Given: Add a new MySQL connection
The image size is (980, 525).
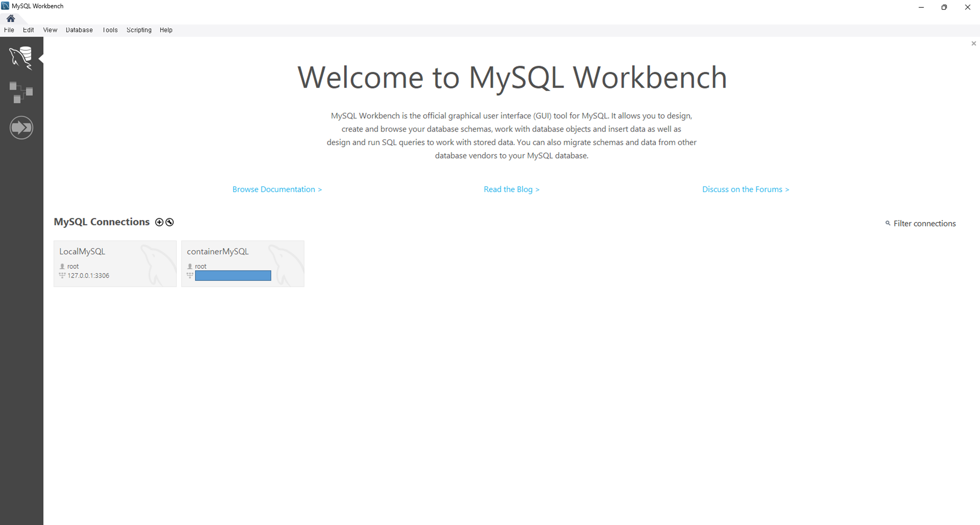Looking at the screenshot, I should point(159,222).
